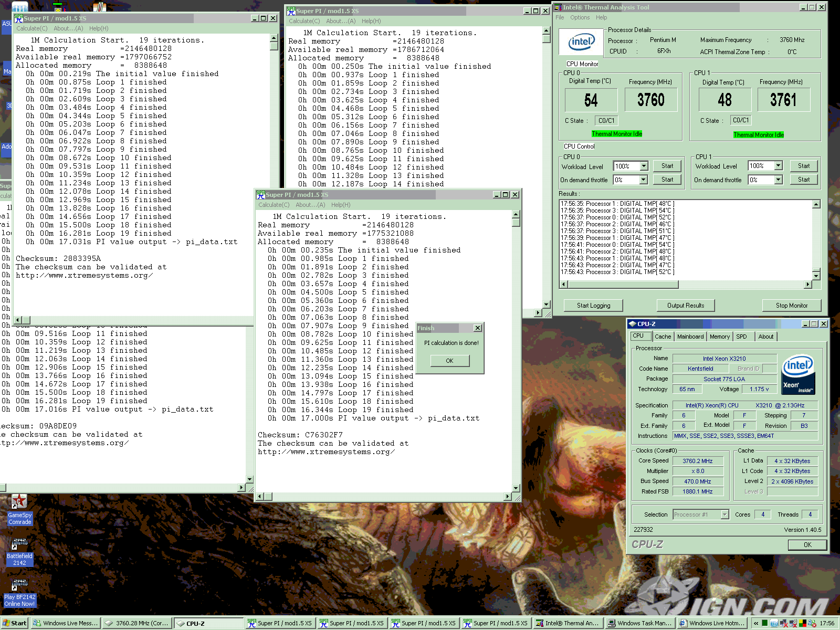Screen dimensions: 840x630
Task: Click the top-left Super PI window scroll-up arrow
Action: pyautogui.click(x=274, y=38)
